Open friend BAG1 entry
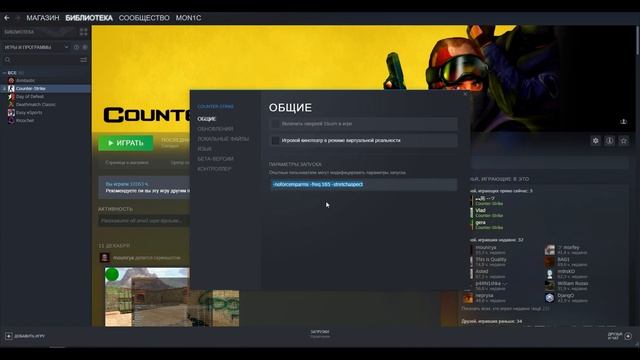Image resolution: width=640 pixels, height=360 pixels. point(567,262)
